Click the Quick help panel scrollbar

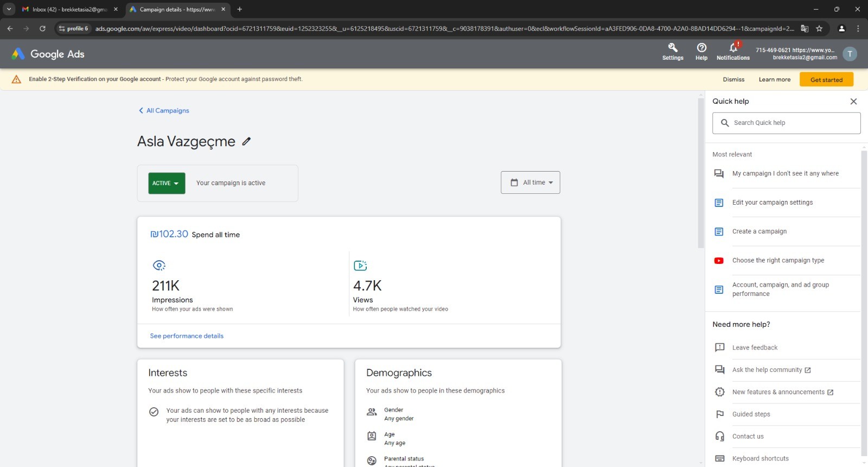pos(864,303)
